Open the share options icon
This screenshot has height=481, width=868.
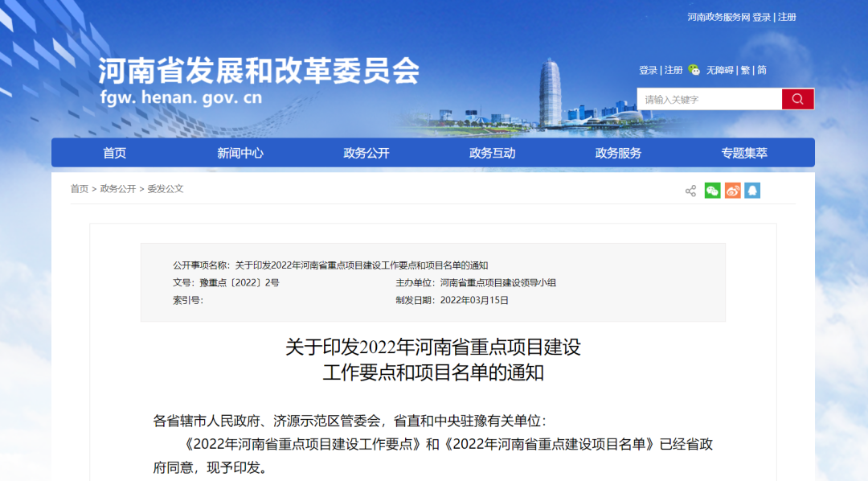coord(689,191)
